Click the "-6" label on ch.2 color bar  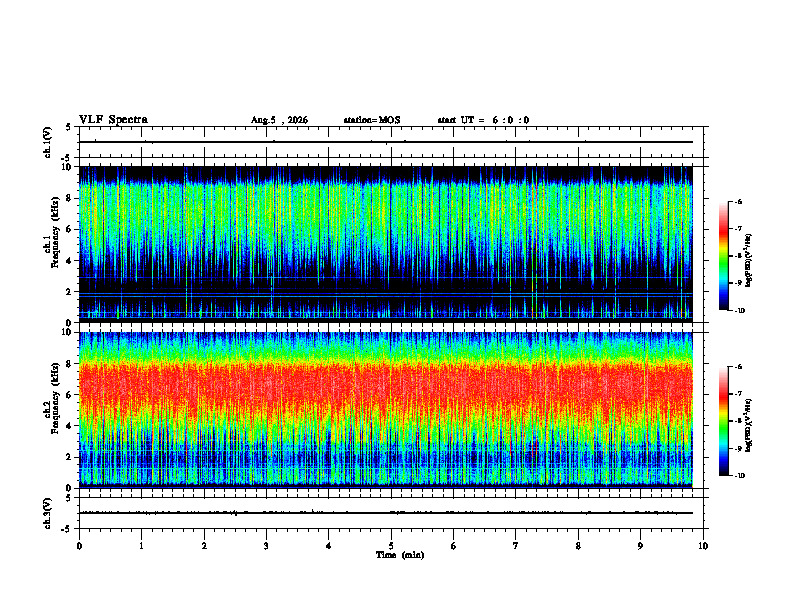pyautogui.click(x=739, y=367)
